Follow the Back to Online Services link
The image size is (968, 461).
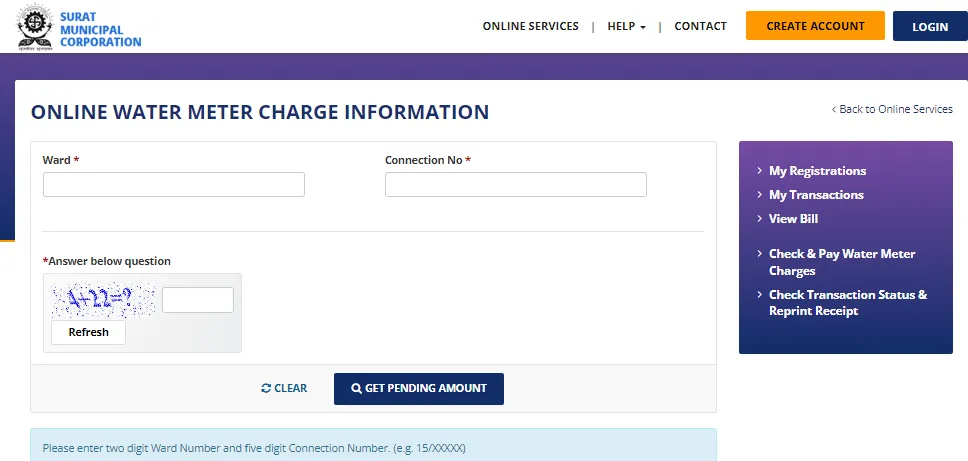point(895,109)
